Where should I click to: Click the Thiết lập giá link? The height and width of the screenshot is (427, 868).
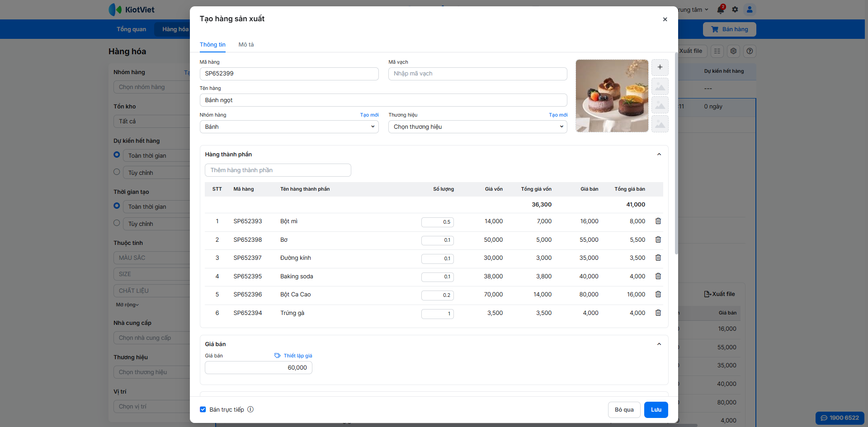(298, 356)
